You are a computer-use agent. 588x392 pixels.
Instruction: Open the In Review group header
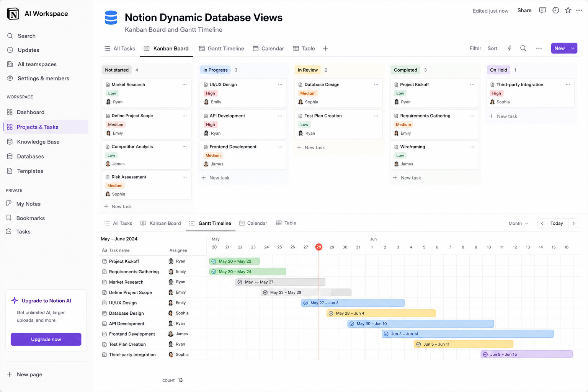pos(308,70)
